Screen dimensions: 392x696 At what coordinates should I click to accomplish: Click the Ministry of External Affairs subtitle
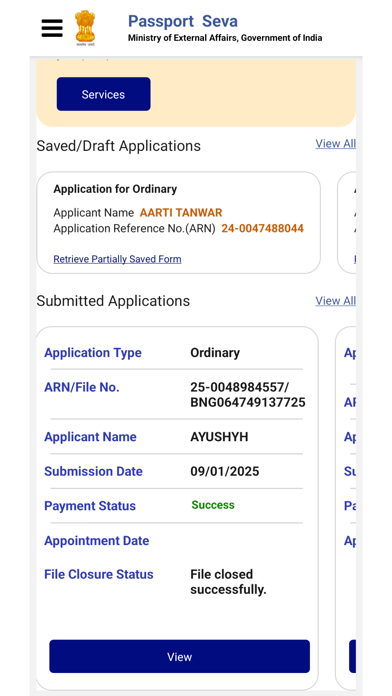coord(225,38)
